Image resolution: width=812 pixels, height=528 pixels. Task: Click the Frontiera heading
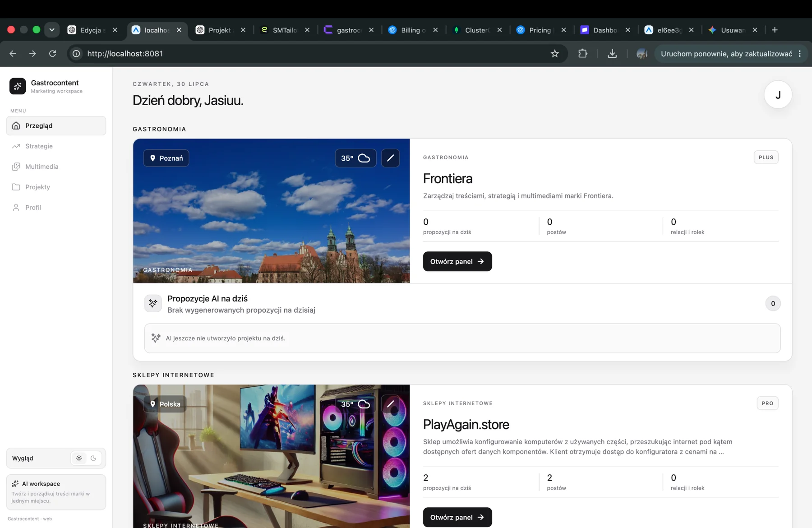click(x=448, y=179)
